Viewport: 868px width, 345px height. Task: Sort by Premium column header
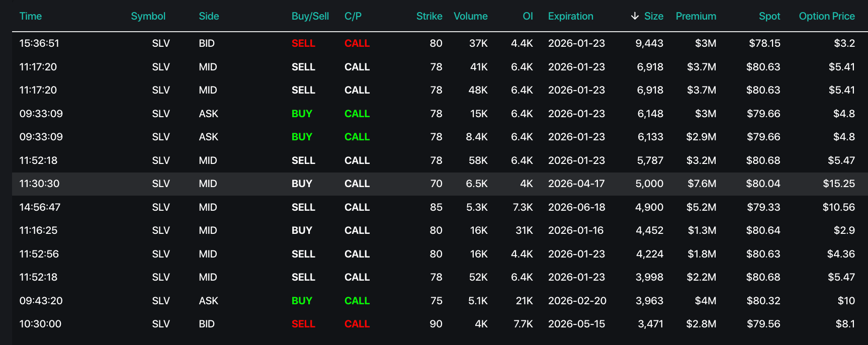(696, 16)
